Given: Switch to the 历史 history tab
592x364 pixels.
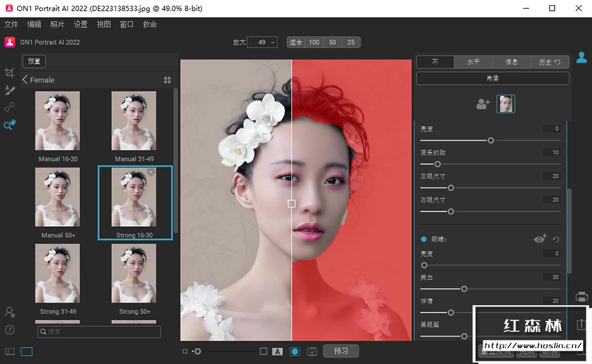Looking at the screenshot, I should point(549,62).
